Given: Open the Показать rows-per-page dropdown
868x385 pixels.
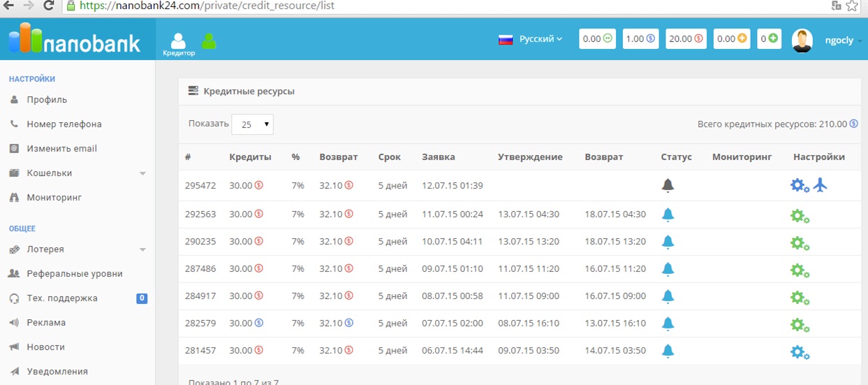Looking at the screenshot, I should (x=252, y=124).
